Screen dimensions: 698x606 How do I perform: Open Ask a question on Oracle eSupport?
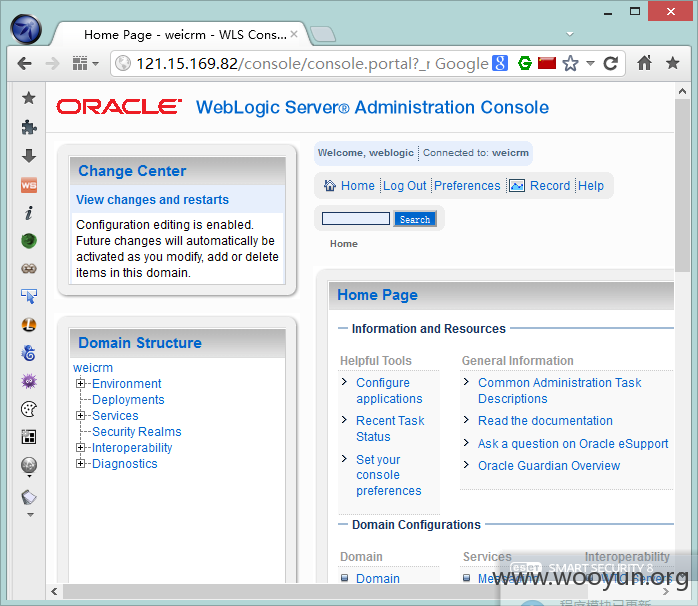pos(573,443)
